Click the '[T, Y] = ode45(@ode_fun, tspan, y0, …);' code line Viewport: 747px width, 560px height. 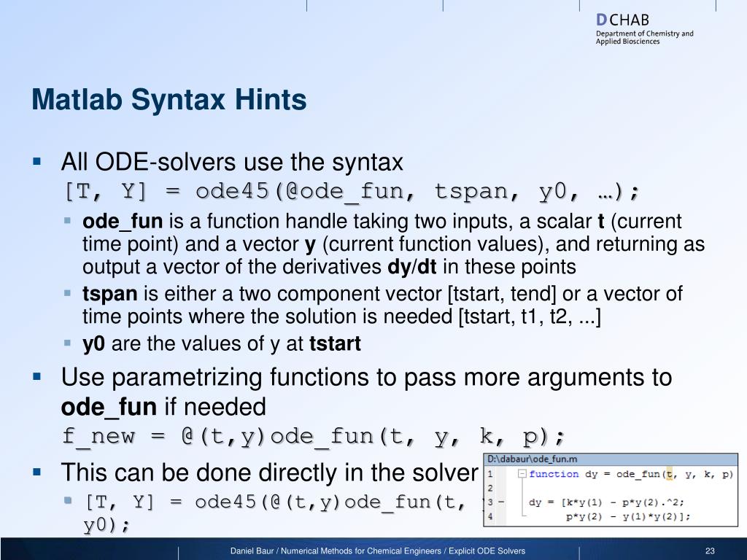tap(351, 192)
